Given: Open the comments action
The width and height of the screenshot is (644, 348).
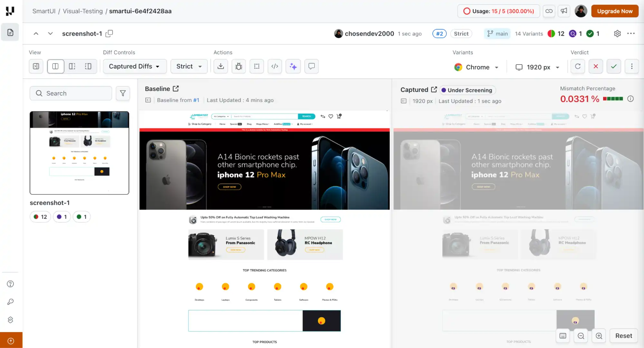Looking at the screenshot, I should (x=311, y=66).
